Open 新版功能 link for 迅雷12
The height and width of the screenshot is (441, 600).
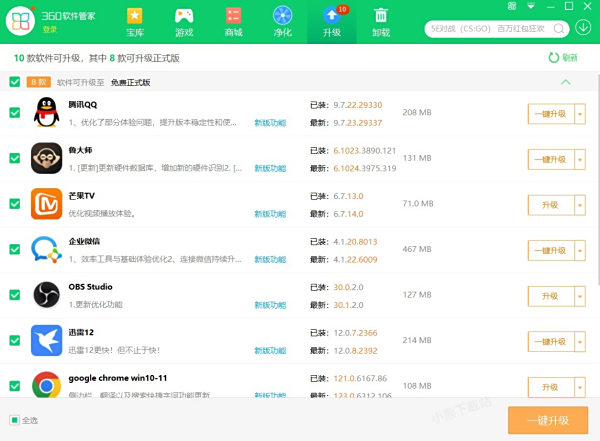tap(270, 351)
